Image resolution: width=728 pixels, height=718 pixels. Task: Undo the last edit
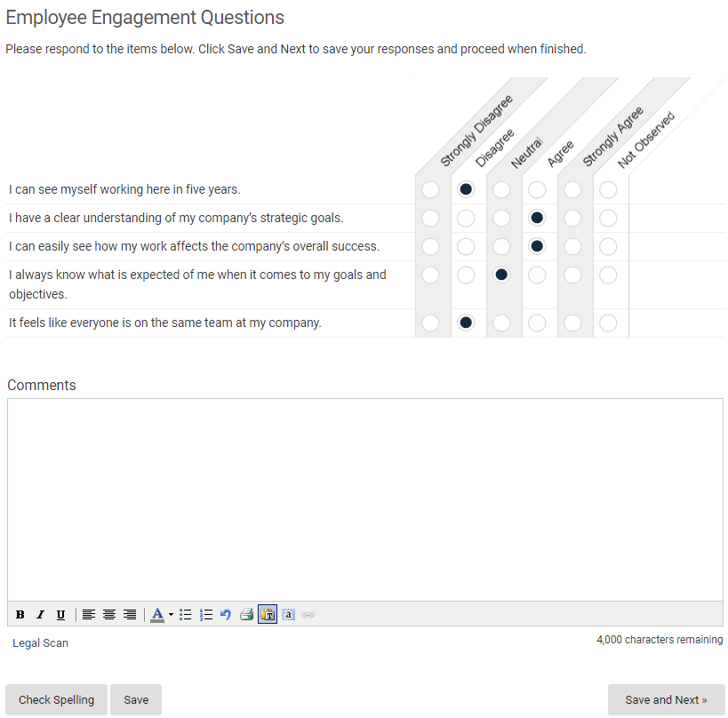[x=226, y=615]
